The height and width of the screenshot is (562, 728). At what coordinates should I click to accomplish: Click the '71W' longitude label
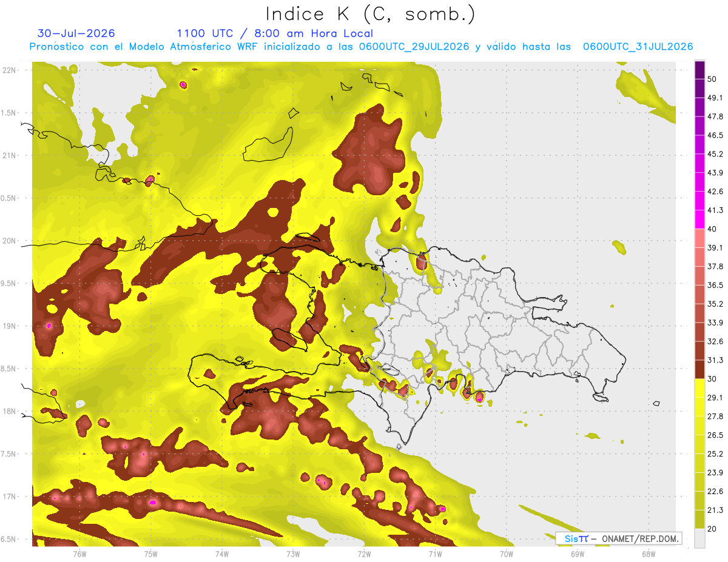tap(436, 553)
